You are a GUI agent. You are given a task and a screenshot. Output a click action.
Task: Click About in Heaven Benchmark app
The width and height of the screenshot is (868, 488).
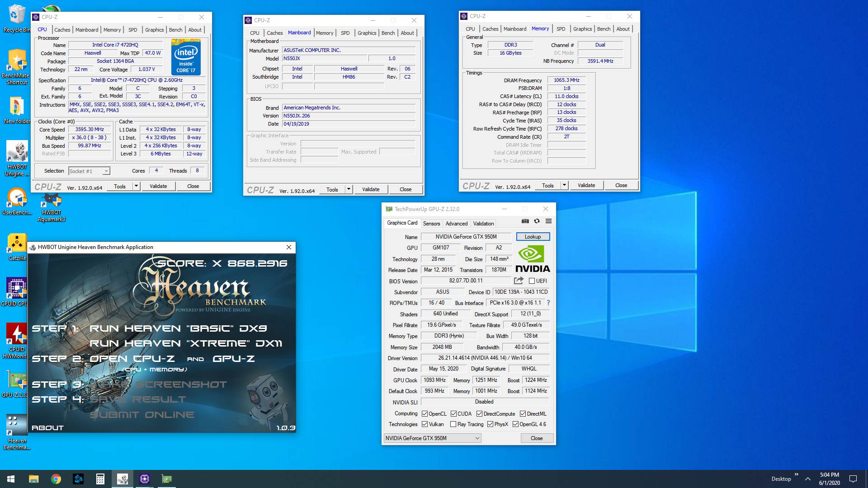47,428
